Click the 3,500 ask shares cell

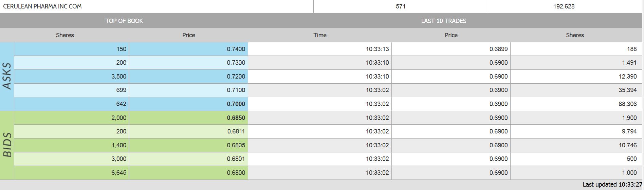(x=118, y=77)
